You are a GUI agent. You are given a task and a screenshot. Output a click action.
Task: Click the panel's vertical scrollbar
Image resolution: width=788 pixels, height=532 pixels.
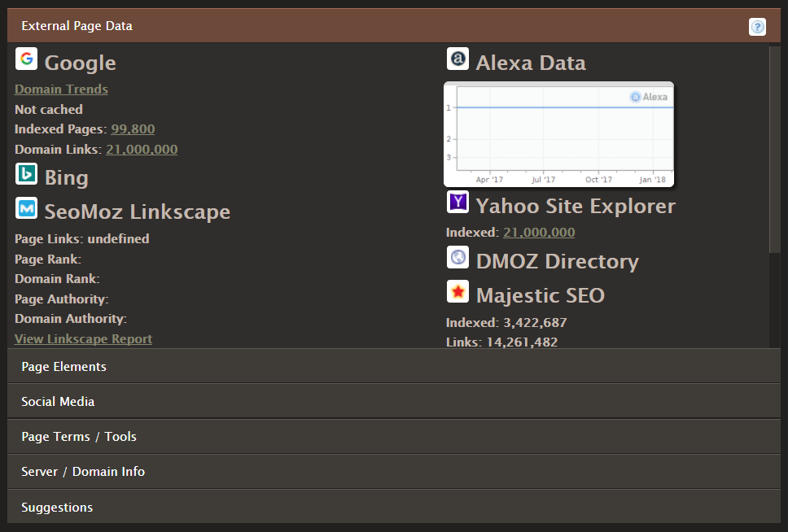coord(774,146)
